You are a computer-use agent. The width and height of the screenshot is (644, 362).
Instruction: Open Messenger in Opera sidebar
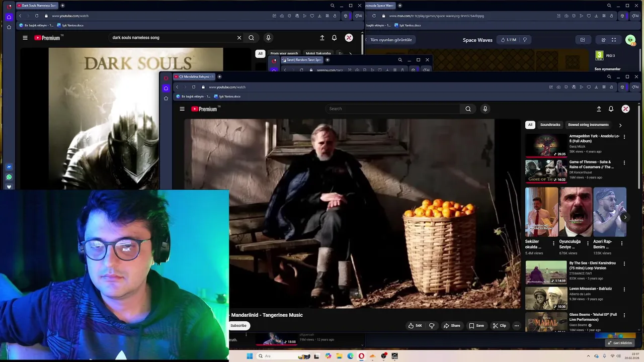(9, 167)
